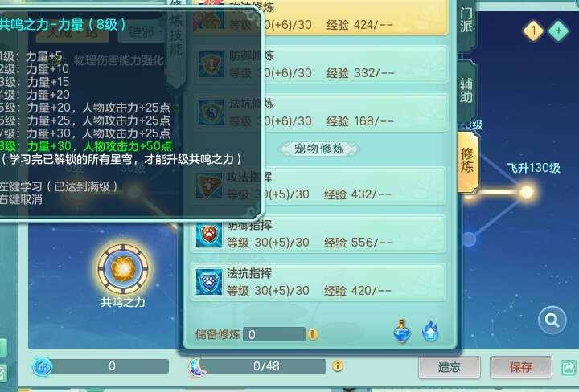Click the 共鸣之力 resonance orb icon
The height and width of the screenshot is (392, 579).
click(x=123, y=270)
